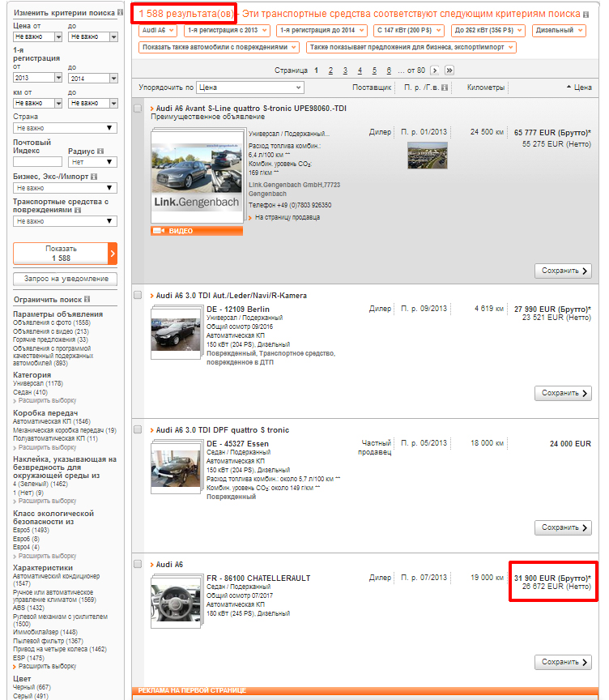Screen dimensions: 609x700
Task: Click info icon beside Ограничить поиск heading
Action: (87, 299)
